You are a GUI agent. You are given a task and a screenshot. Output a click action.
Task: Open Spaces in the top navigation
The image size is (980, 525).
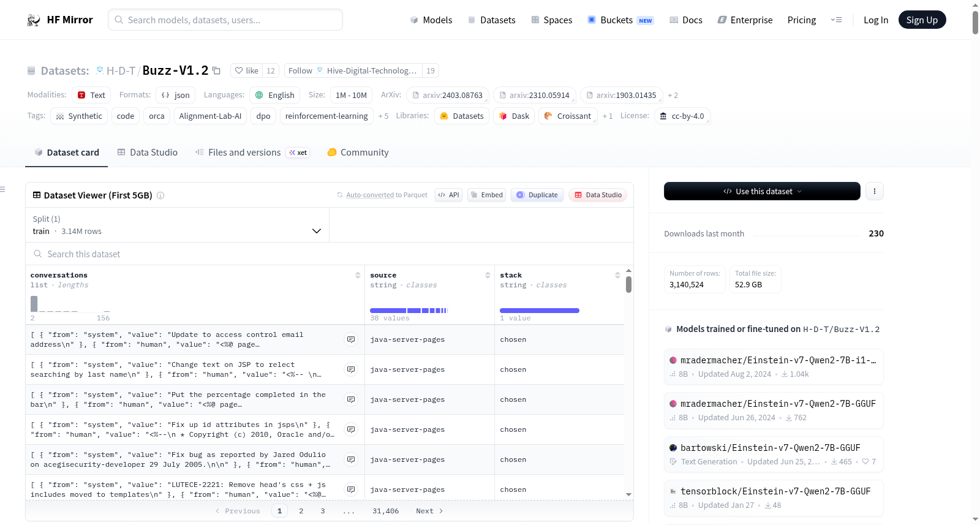click(x=552, y=20)
